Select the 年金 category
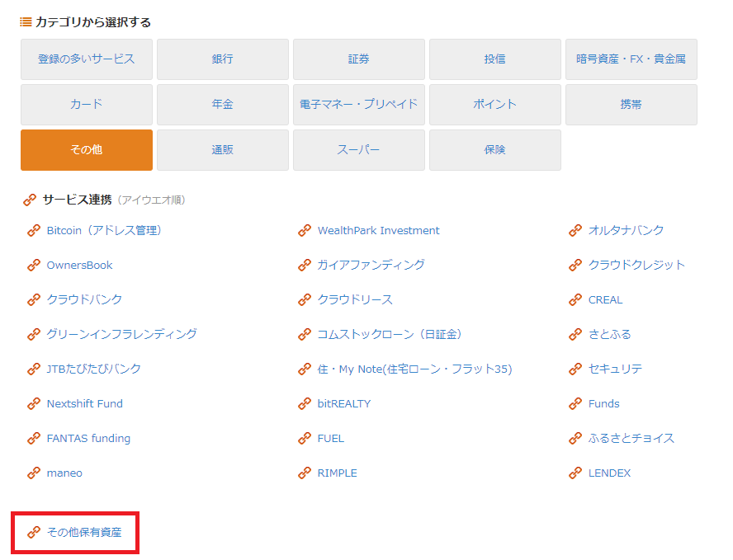The image size is (733, 560). (223, 105)
